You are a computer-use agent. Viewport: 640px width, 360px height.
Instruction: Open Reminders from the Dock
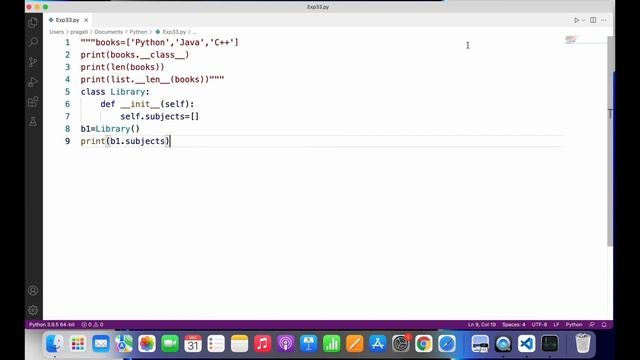[x=216, y=344]
